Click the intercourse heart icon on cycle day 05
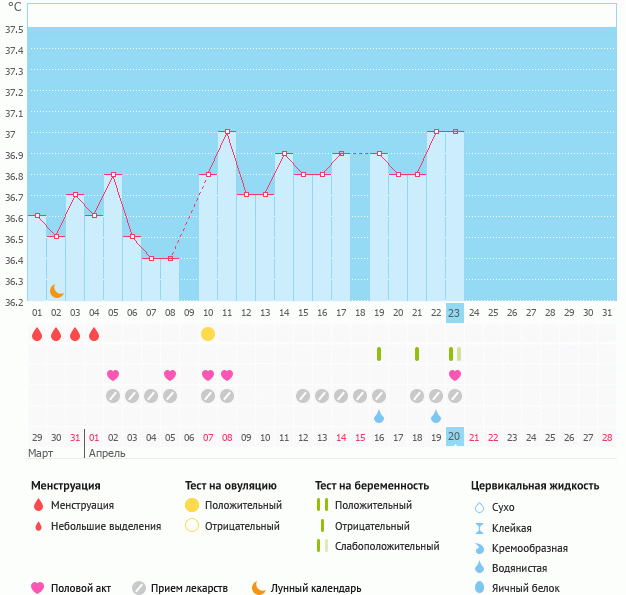Image resolution: width=626 pixels, height=595 pixels. pos(113,375)
